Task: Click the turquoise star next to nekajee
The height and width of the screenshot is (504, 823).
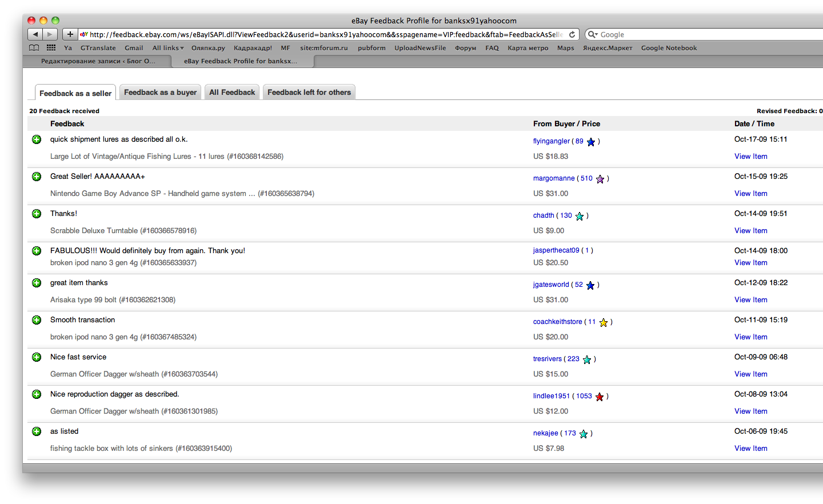Action: tap(584, 434)
